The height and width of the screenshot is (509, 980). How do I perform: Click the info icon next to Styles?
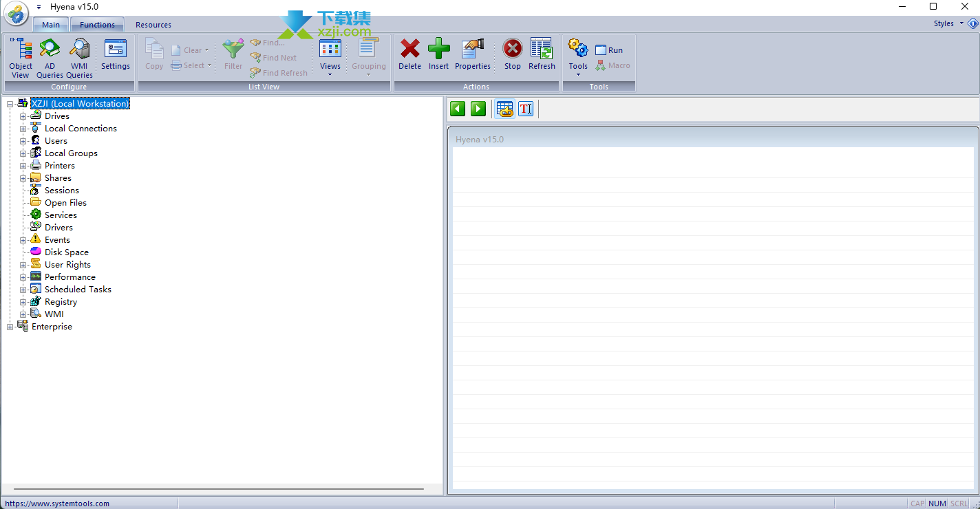973,23
